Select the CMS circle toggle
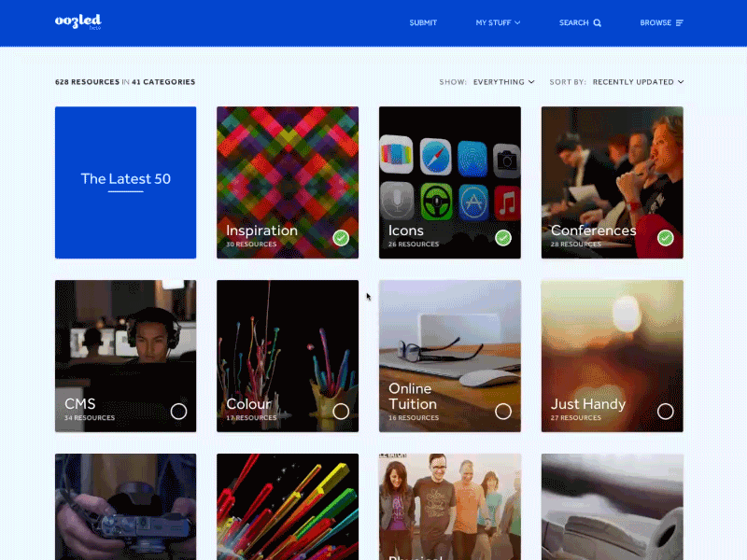The width and height of the screenshot is (747, 560). (x=178, y=412)
